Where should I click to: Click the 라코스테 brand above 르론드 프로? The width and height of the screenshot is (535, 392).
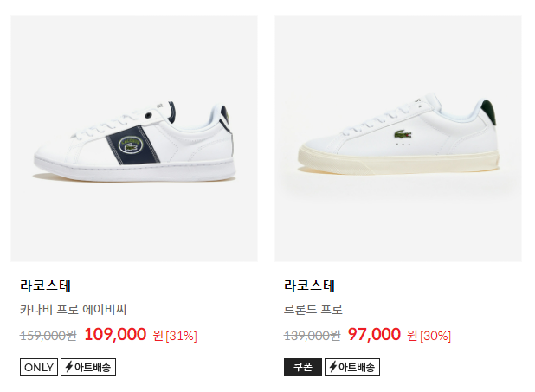tap(309, 286)
